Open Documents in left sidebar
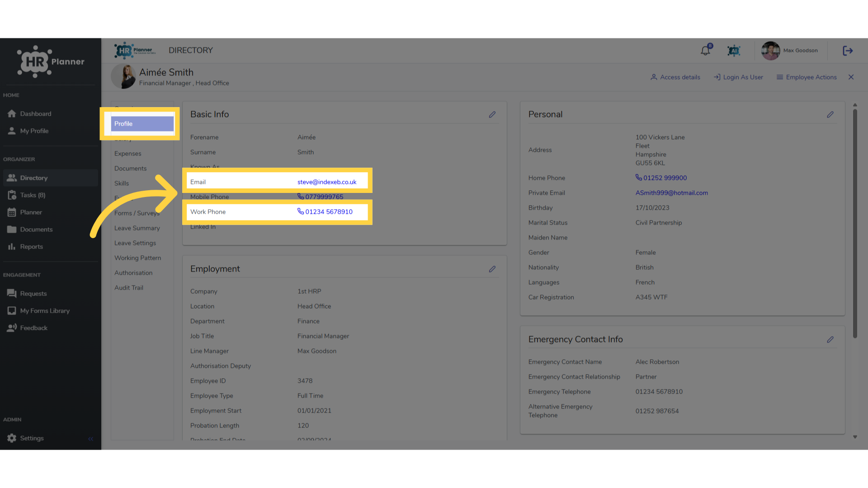The height and width of the screenshot is (488, 868). click(50, 230)
